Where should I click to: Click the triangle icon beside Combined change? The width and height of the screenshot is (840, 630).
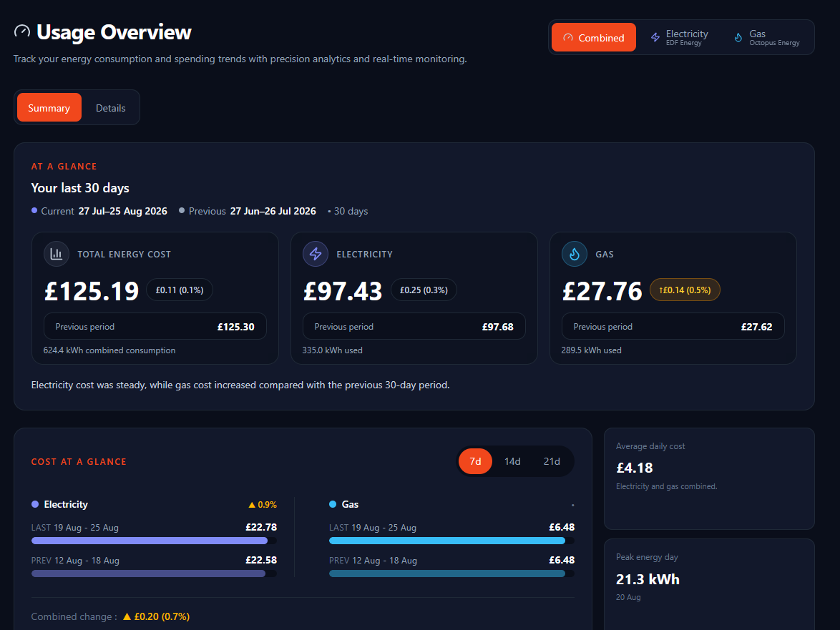tap(127, 616)
